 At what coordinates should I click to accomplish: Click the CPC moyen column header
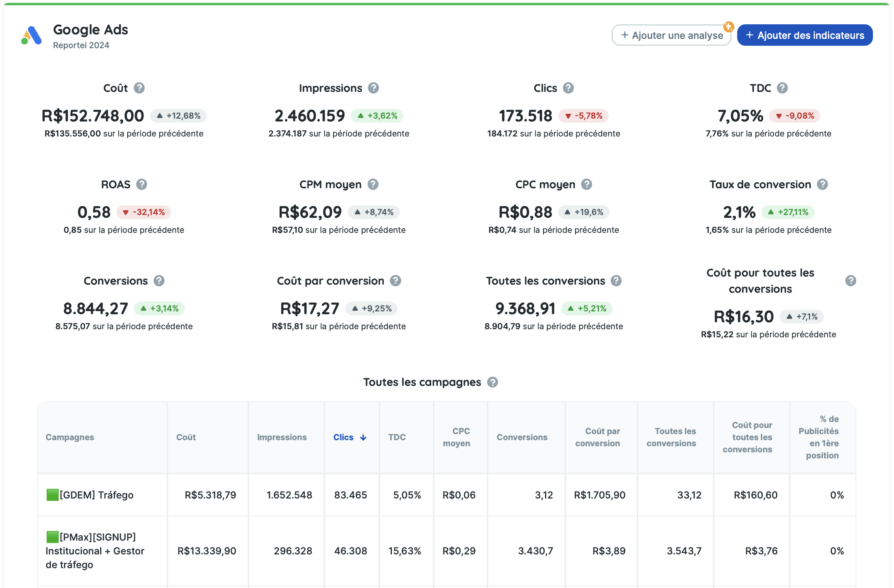(x=456, y=437)
